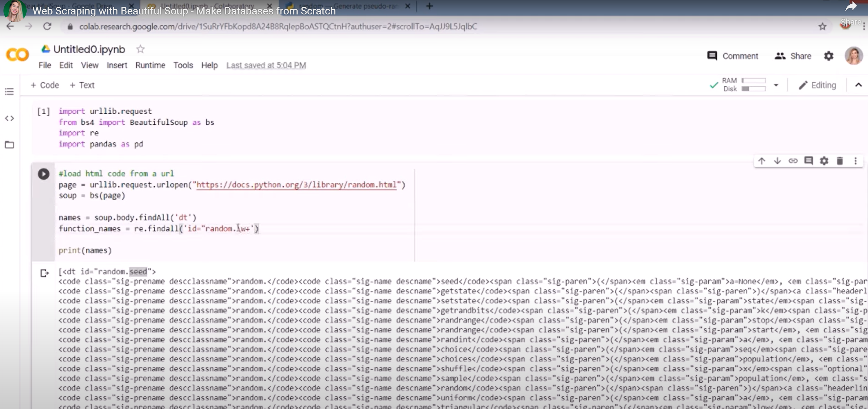868x409 pixels.
Task: Open the Editing mode dropdown
Action: (817, 85)
